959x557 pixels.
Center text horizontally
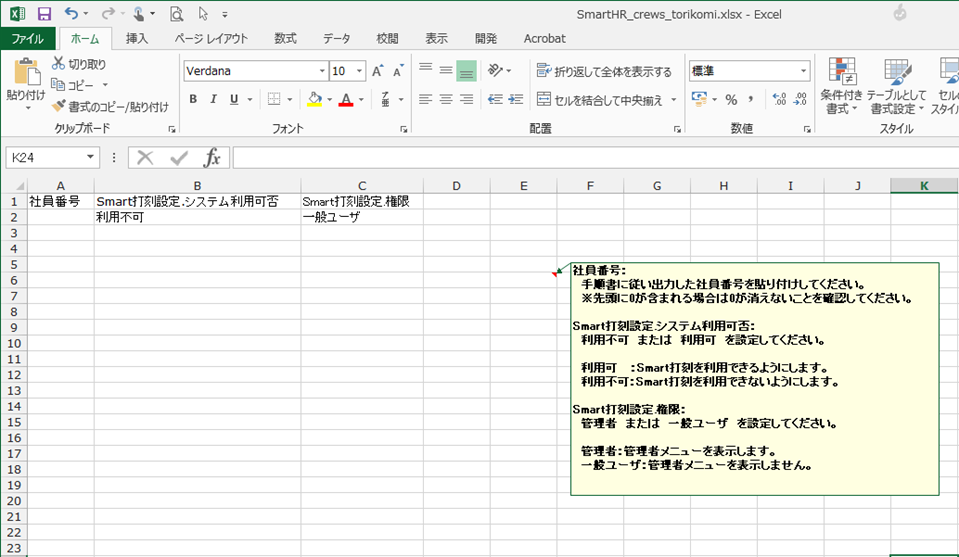446,99
